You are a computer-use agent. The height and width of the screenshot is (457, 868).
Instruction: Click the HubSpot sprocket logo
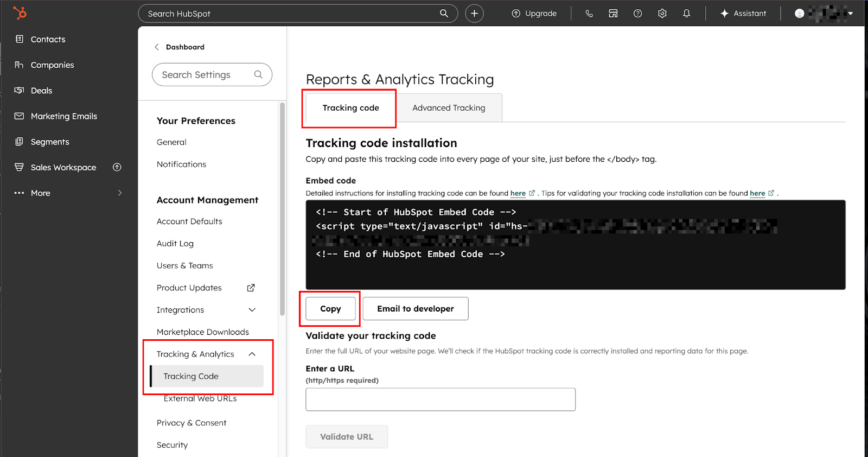pos(20,12)
